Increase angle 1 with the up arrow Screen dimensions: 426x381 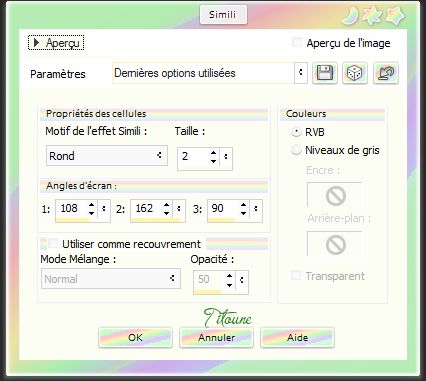coord(92,205)
